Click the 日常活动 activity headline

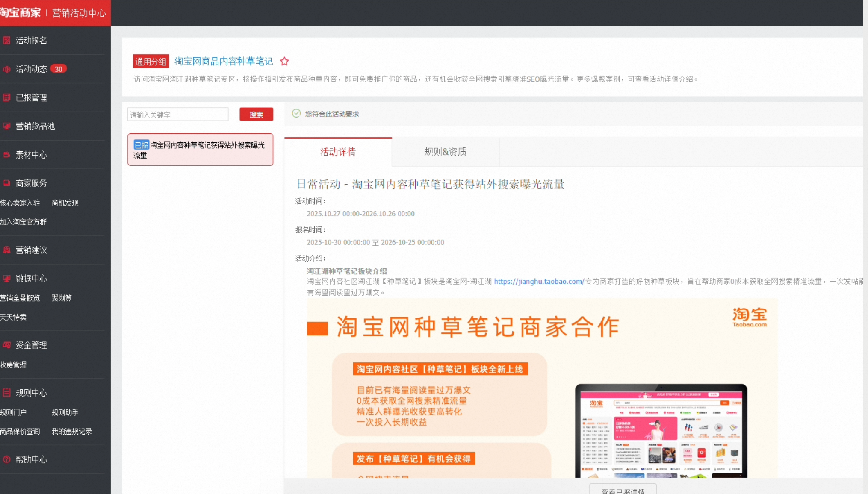pos(430,184)
